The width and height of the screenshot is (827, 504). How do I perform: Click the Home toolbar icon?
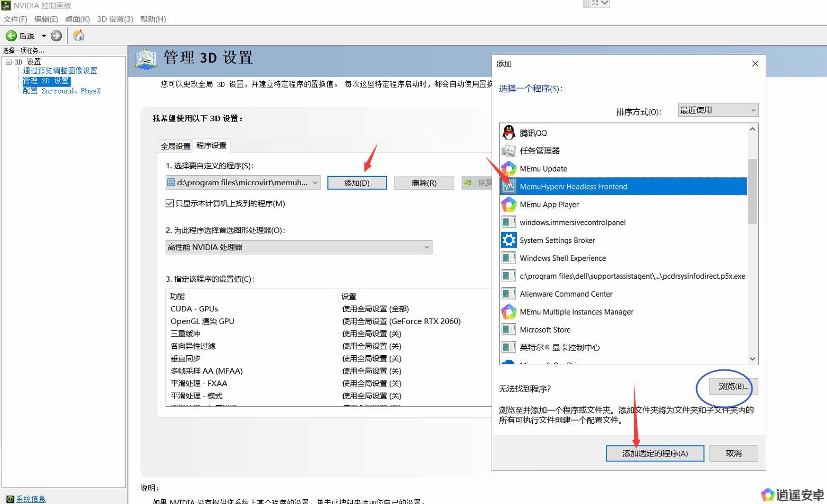click(x=79, y=35)
